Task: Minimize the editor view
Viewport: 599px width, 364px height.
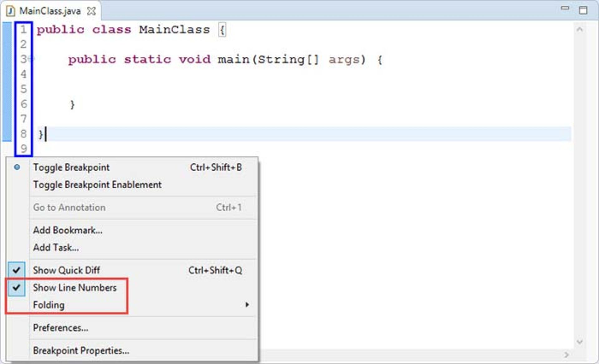Action: (565, 8)
